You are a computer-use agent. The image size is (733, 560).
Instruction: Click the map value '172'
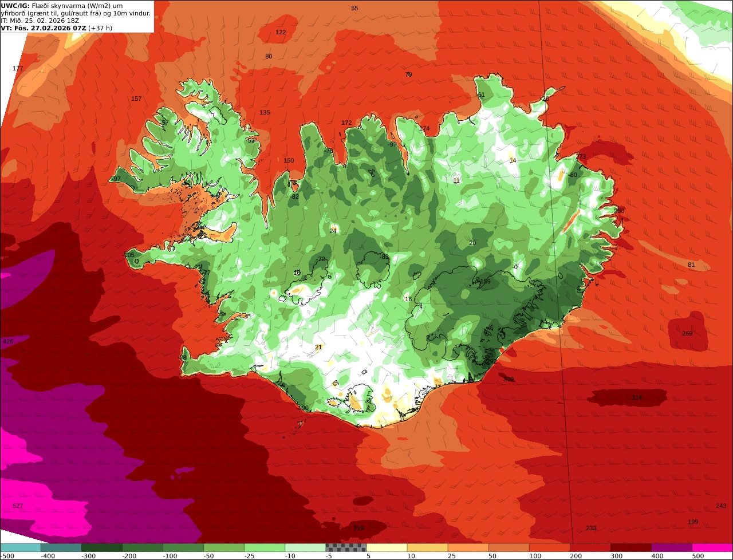coord(346,123)
